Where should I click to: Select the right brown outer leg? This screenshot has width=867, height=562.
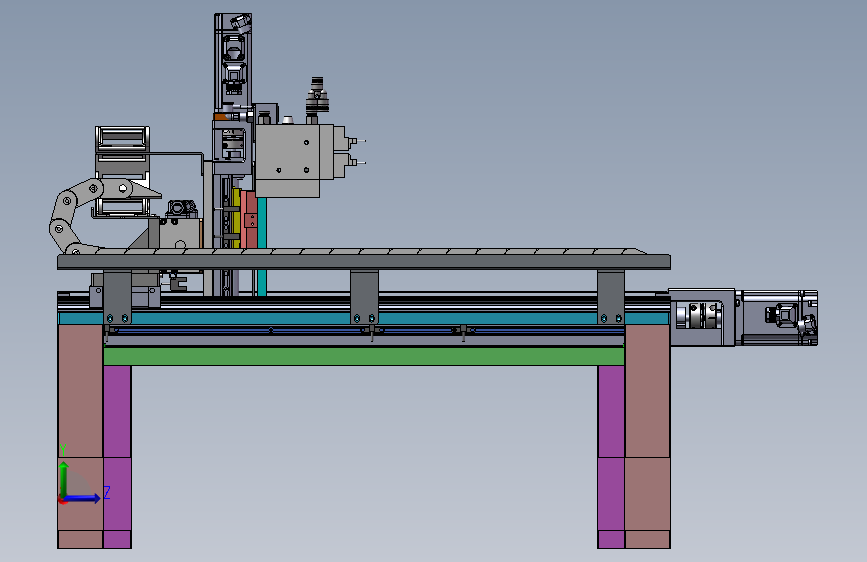point(647,436)
